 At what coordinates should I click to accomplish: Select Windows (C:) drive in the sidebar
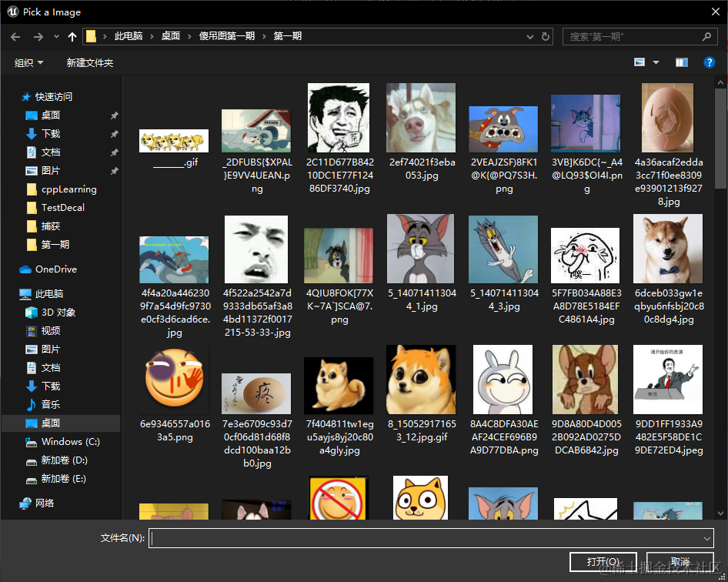click(x=62, y=442)
